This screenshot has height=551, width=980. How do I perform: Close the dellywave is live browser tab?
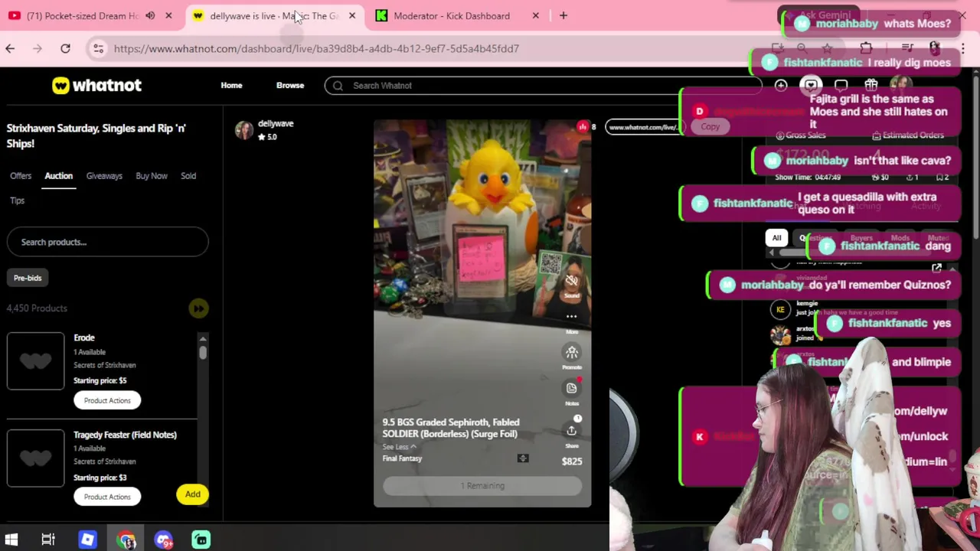click(x=352, y=15)
